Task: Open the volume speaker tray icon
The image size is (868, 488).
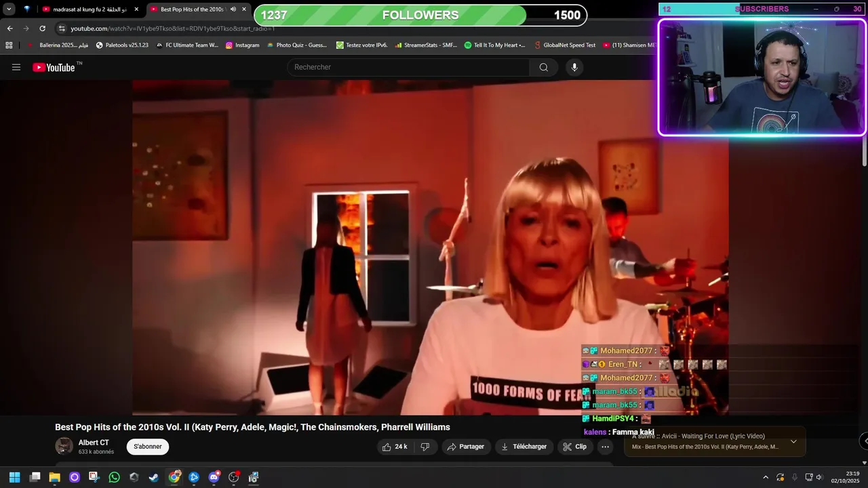Action: coord(818,477)
